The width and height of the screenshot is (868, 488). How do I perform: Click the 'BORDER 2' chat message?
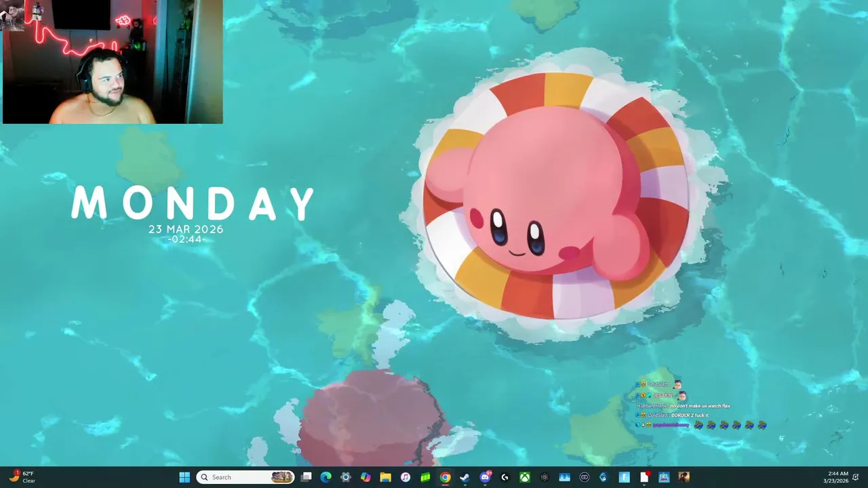pos(690,415)
